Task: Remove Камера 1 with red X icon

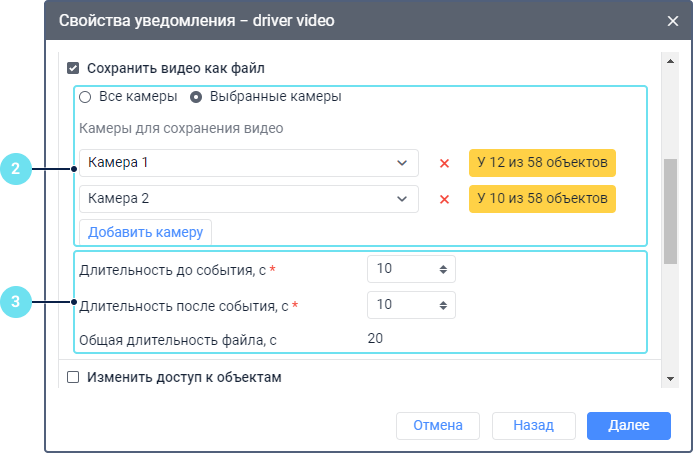Action: click(444, 163)
